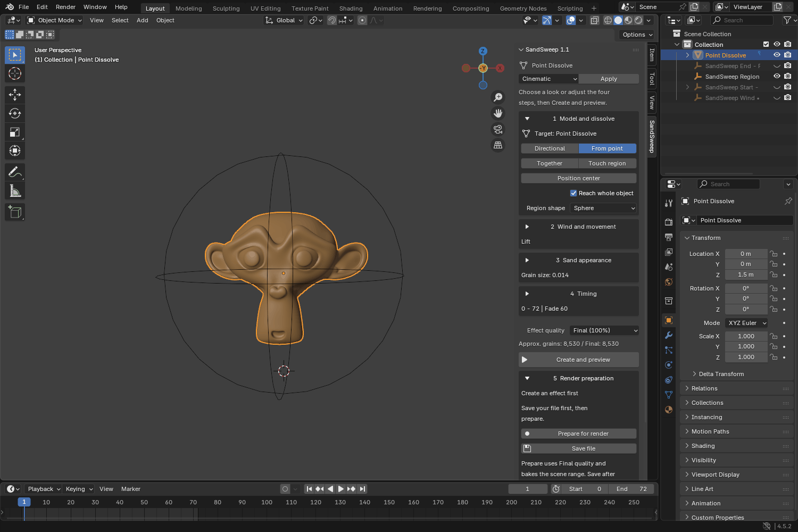
Task: Open the Render menu
Action: click(65, 7)
